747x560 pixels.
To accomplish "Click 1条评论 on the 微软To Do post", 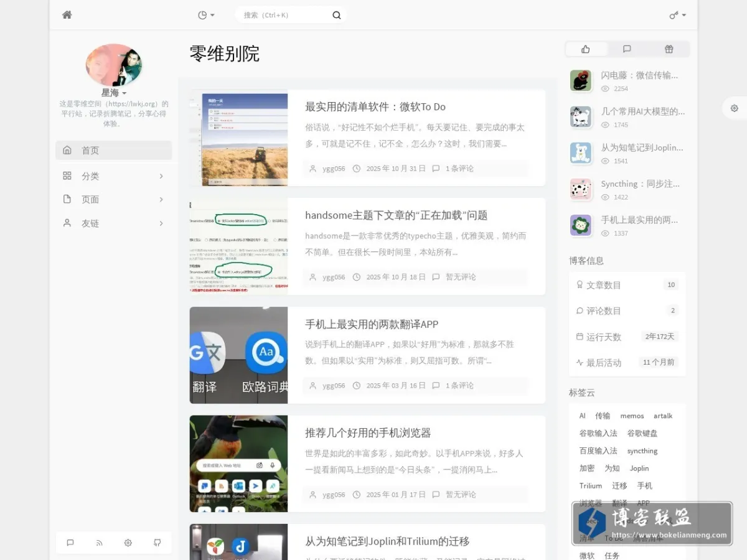I will pos(459,169).
